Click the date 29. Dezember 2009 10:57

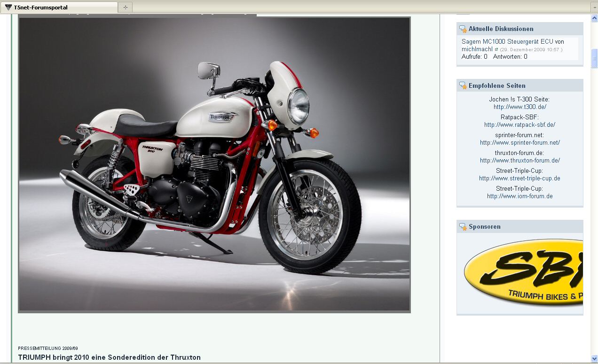click(531, 50)
